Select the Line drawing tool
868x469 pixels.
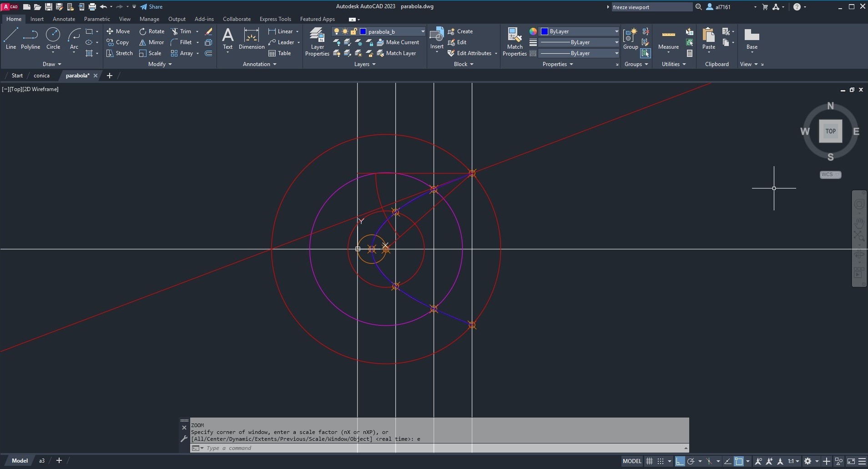coord(11,38)
